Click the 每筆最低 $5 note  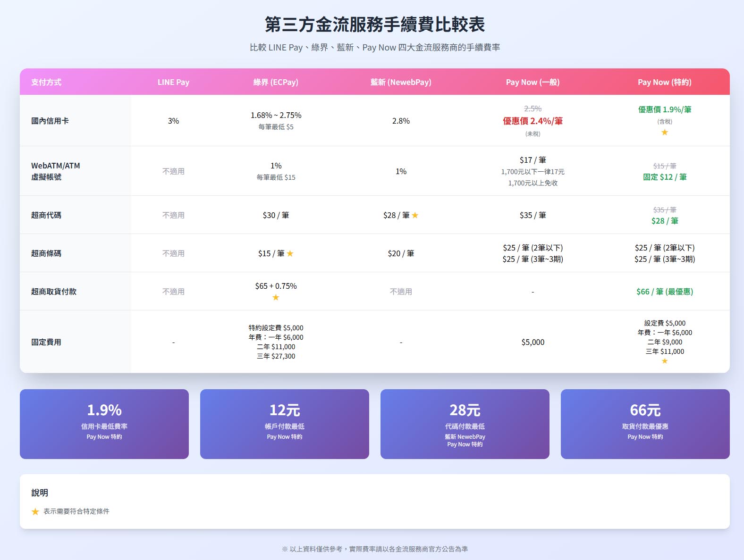tap(276, 127)
